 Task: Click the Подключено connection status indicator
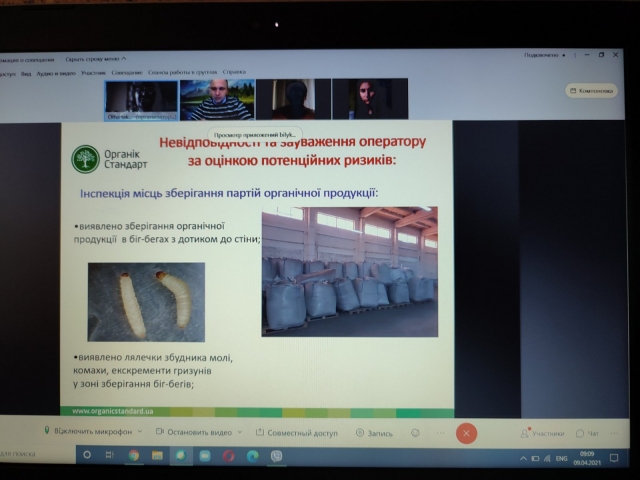click(545, 55)
